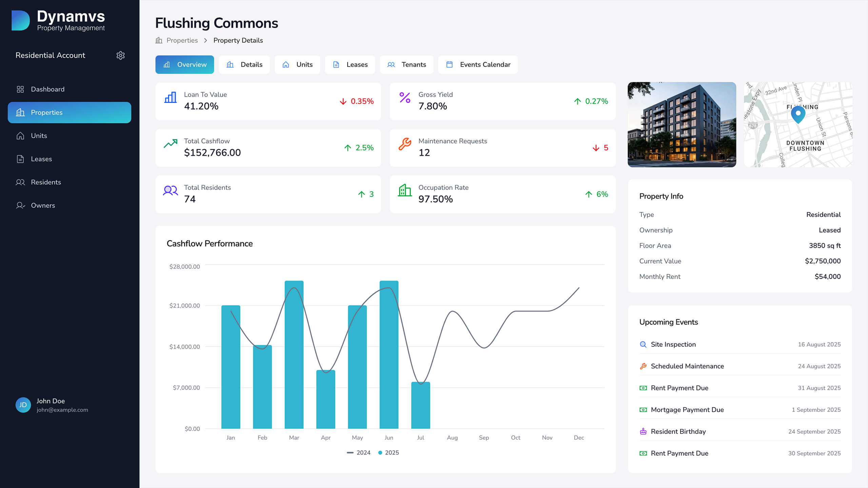Click the birthday cake icon for Resident Birthday
The height and width of the screenshot is (488, 868).
click(643, 431)
